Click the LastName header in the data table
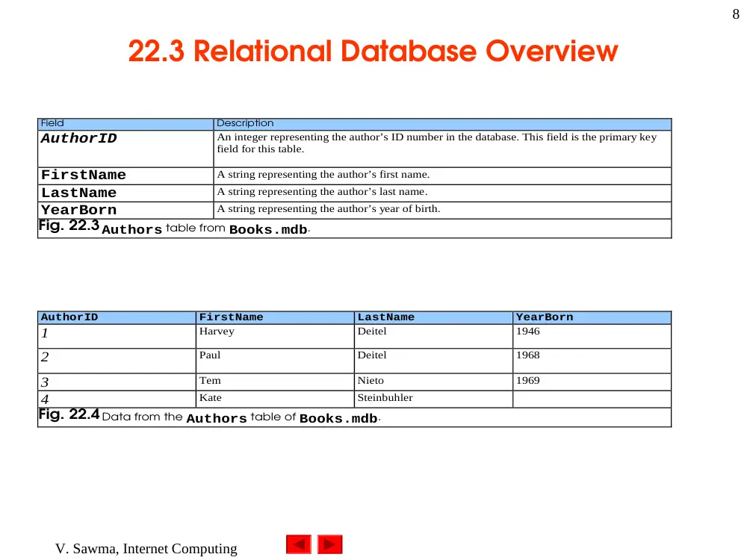 [433, 317]
